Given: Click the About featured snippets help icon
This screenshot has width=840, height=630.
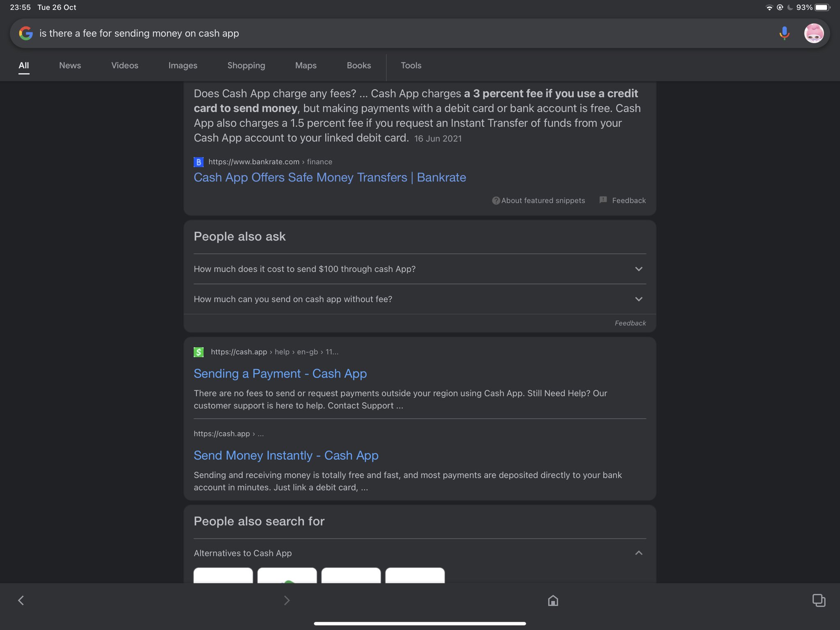Looking at the screenshot, I should tap(496, 200).
